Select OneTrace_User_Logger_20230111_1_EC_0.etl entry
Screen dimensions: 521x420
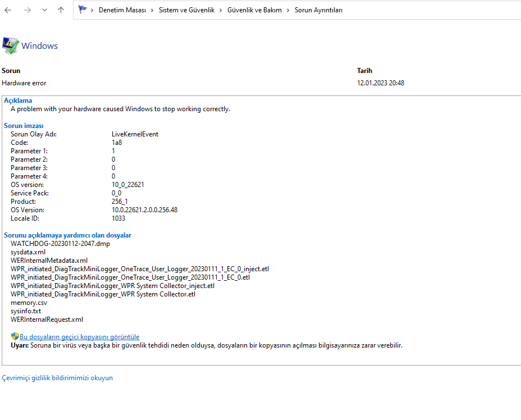130,277
